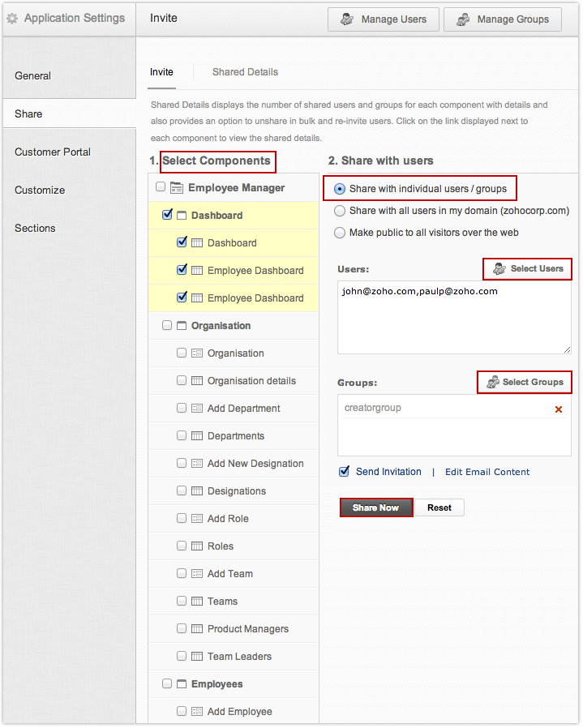The height and width of the screenshot is (728, 583).
Task: Click the Manage Groups people icon
Action: (x=462, y=19)
